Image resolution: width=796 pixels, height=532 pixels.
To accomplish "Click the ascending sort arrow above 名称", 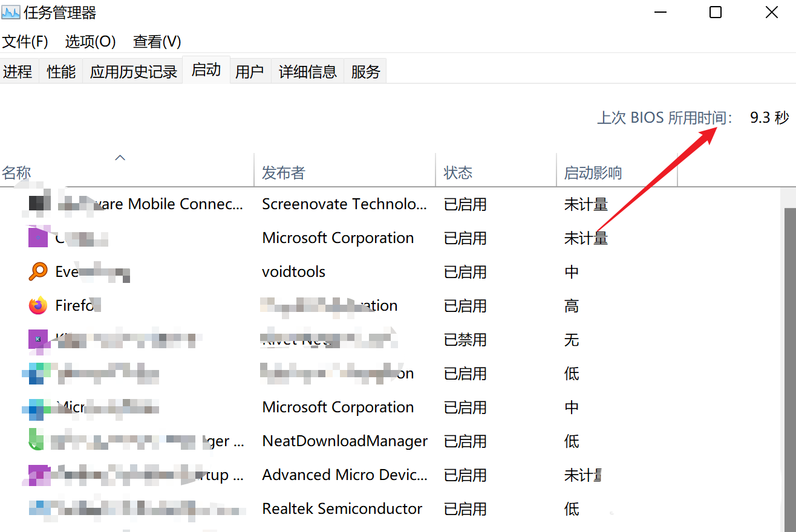I will (x=120, y=157).
